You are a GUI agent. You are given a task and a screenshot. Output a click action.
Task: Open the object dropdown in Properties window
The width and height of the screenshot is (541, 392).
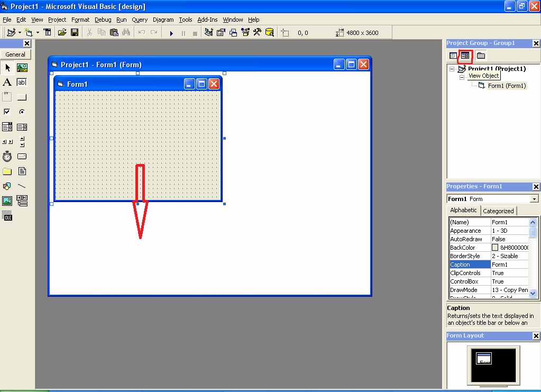pyautogui.click(x=534, y=199)
